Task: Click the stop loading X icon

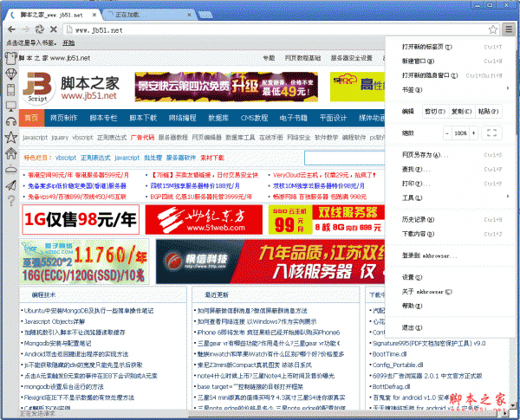Action: click(x=54, y=29)
